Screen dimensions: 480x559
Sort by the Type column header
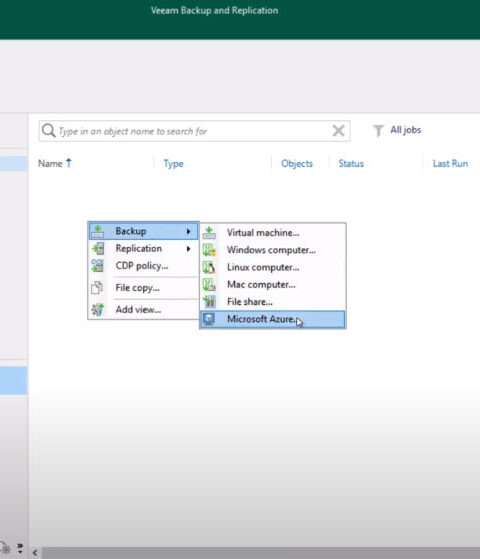point(173,164)
